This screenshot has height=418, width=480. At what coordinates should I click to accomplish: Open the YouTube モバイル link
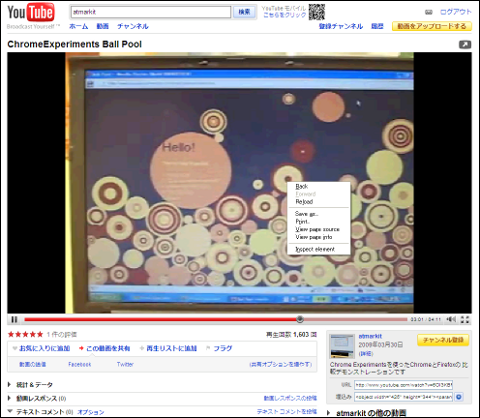[x=284, y=8]
